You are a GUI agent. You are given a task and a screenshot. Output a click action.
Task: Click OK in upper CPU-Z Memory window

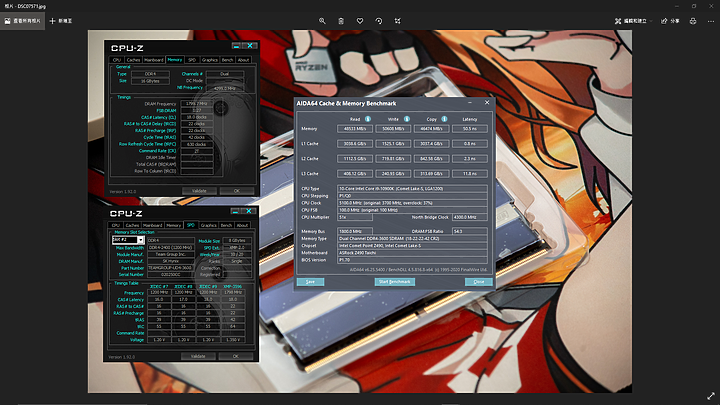point(236,191)
